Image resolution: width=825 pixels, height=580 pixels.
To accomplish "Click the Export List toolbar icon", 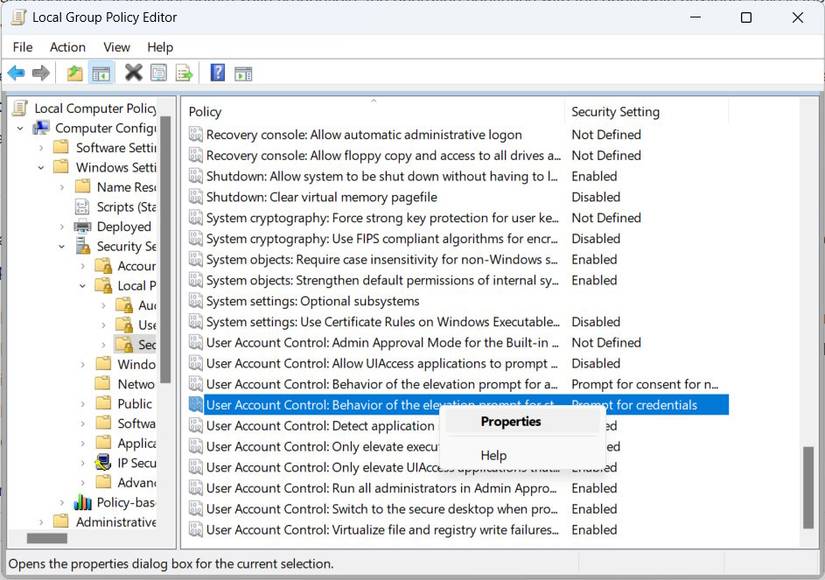I will coord(185,72).
